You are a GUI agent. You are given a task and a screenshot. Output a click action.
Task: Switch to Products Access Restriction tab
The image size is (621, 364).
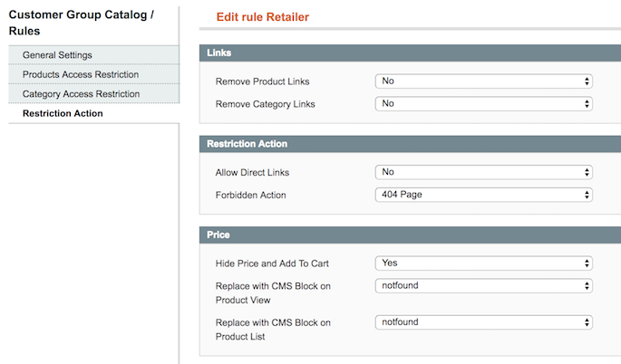pos(94,74)
